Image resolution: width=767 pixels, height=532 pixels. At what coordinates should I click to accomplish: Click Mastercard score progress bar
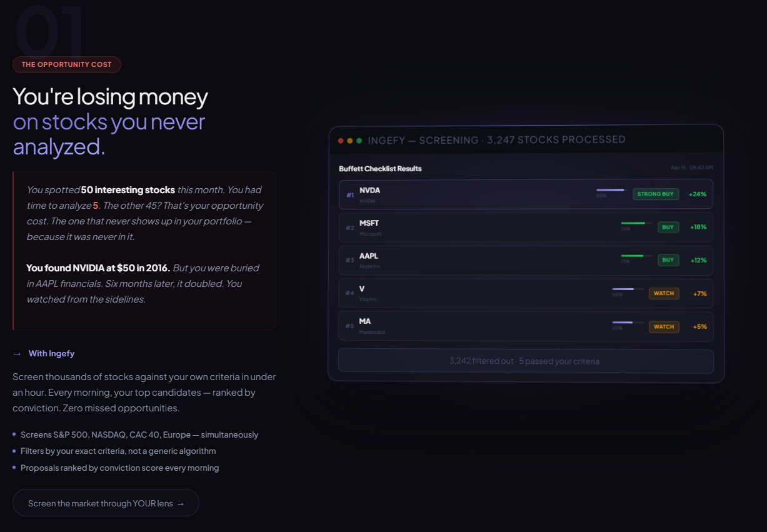(628, 322)
